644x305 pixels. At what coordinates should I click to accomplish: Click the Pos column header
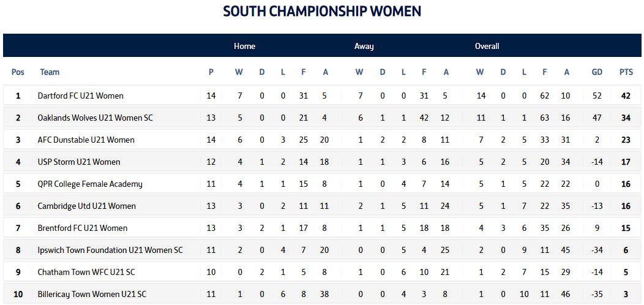pos(18,72)
